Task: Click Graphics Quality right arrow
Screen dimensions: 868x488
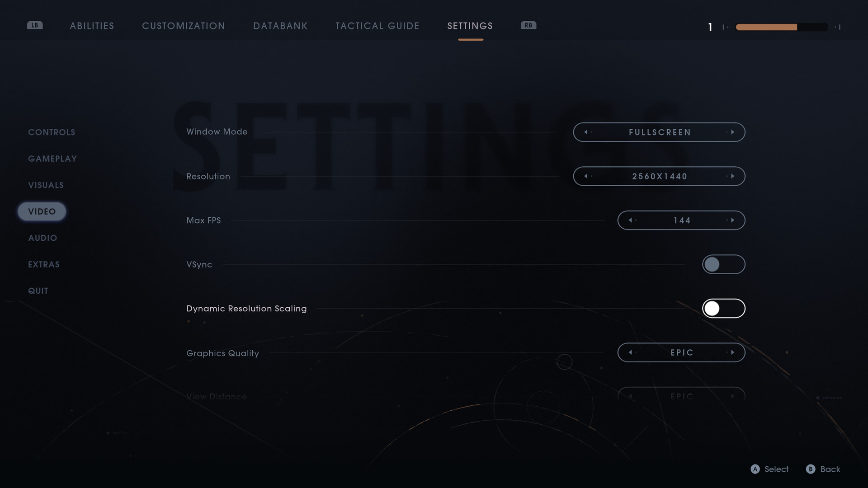Action: [732, 352]
